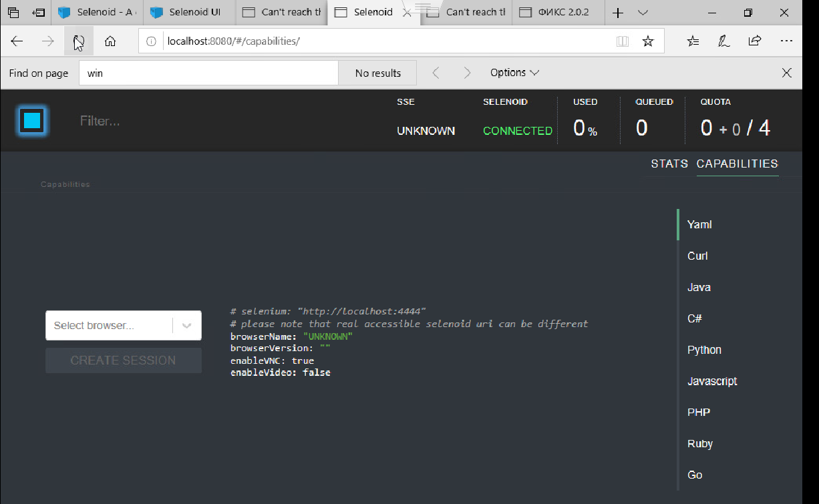Switch code sample to Javascript
This screenshot has height=504, width=819.
[x=712, y=381]
